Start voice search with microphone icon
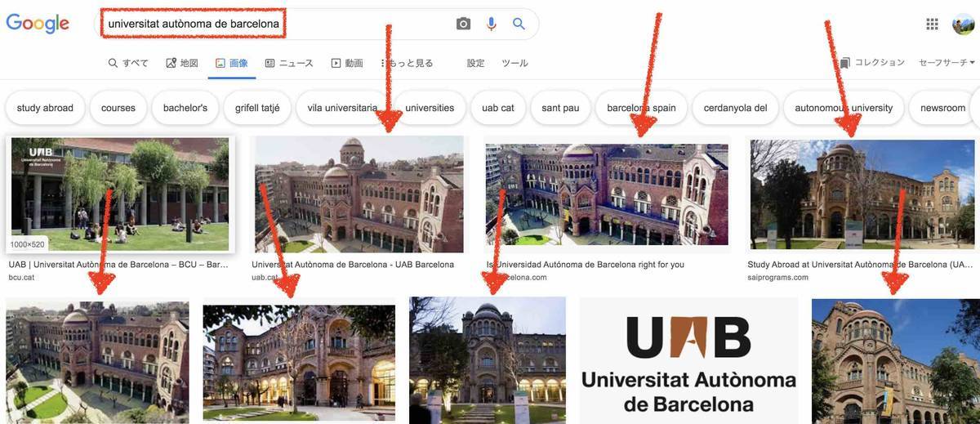 tap(492, 24)
